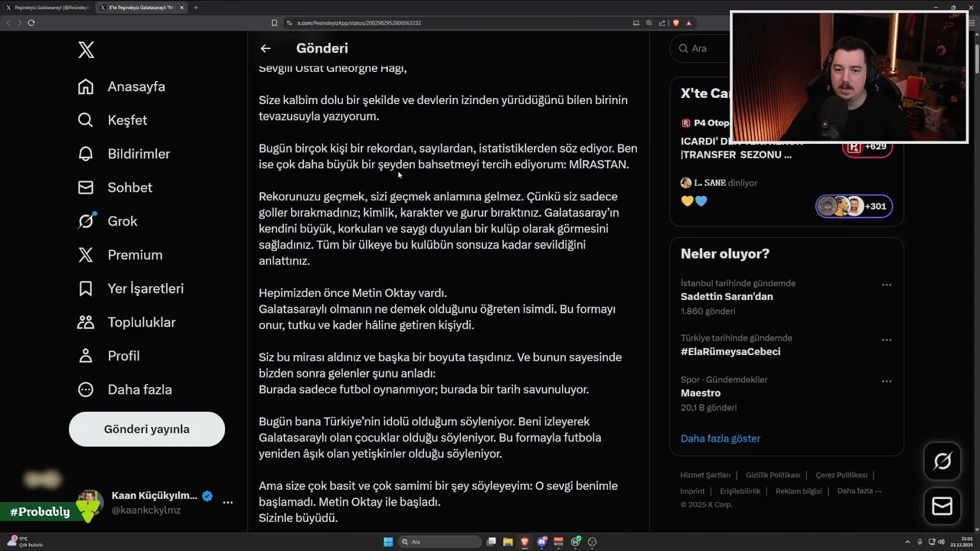Bookmark page via address bar icon
This screenshot has height=551, width=980.
click(274, 23)
